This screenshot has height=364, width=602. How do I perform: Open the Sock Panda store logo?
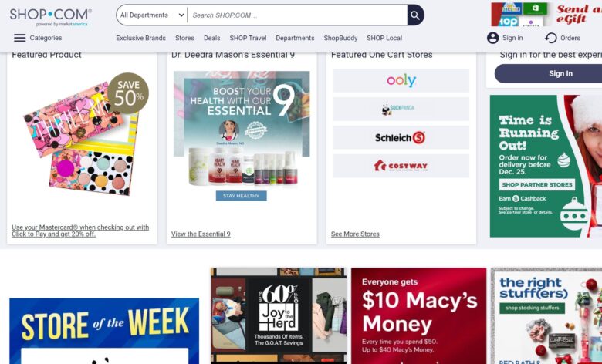[401, 109]
